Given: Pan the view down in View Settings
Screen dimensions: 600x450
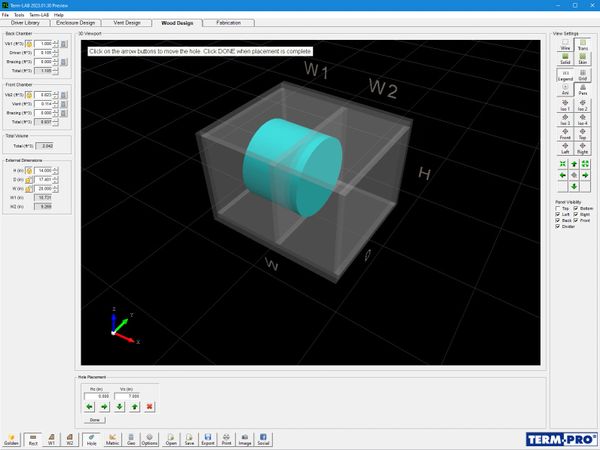Looking at the screenshot, I should (x=574, y=186).
